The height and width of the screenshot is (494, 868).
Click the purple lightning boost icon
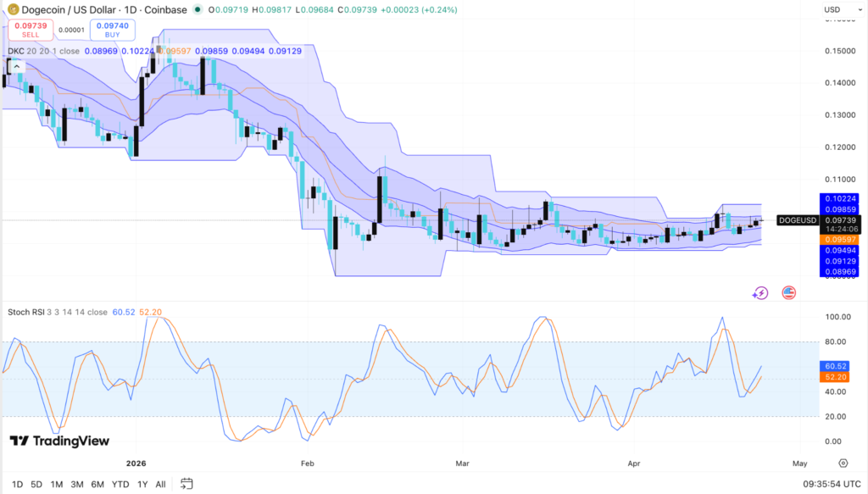click(760, 292)
